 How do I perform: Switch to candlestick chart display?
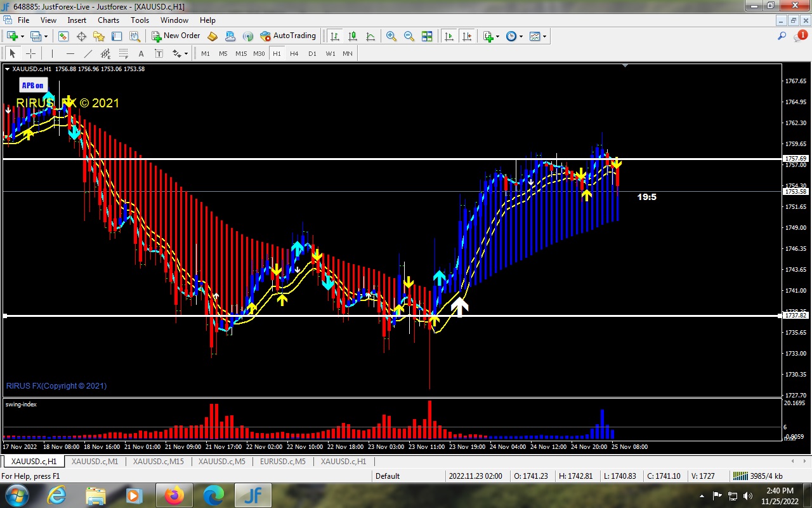pos(352,36)
